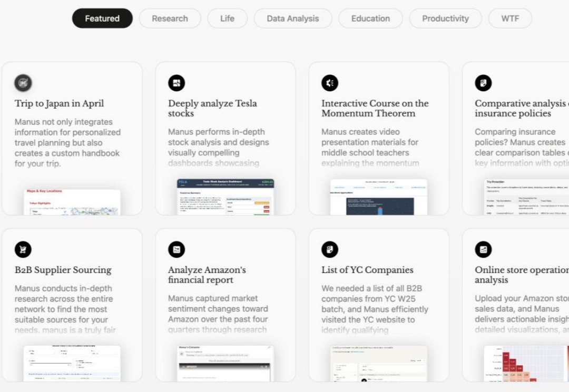Screen dimensions: 569x392
Task: Open Comparative analysis insurance policies title
Action: pyautogui.click(x=522, y=108)
